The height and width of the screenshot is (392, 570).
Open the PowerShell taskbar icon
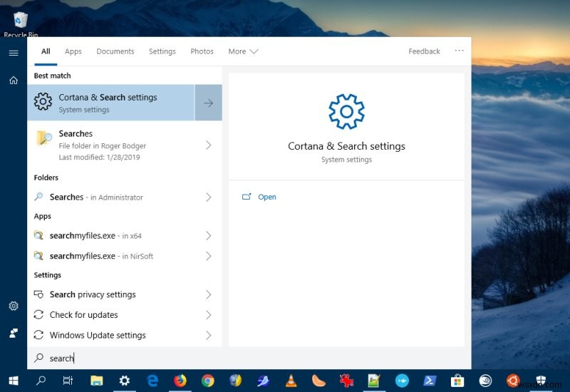coord(430,381)
